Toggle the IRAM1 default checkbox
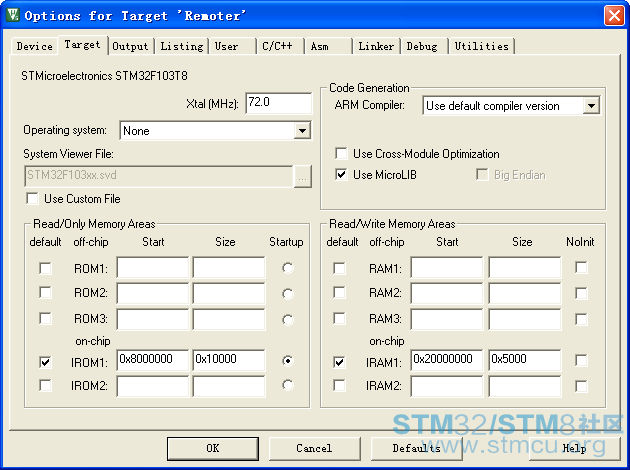This screenshot has height=470, width=630. tap(340, 362)
